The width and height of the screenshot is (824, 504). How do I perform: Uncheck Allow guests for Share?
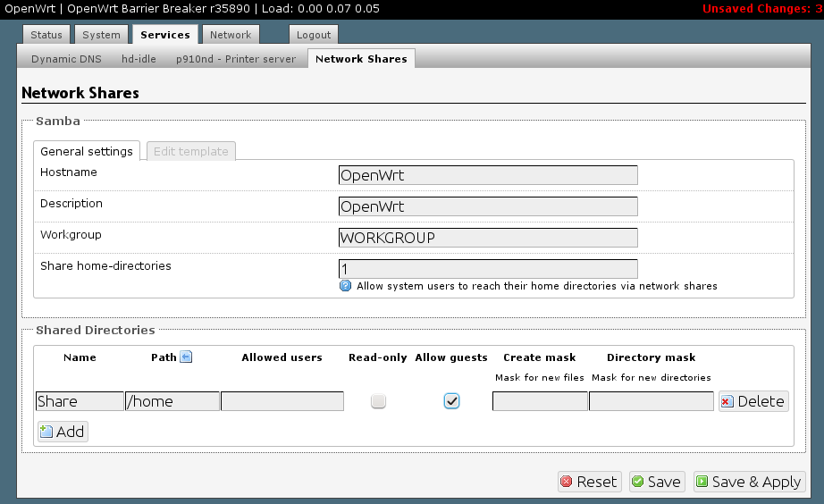tap(451, 401)
